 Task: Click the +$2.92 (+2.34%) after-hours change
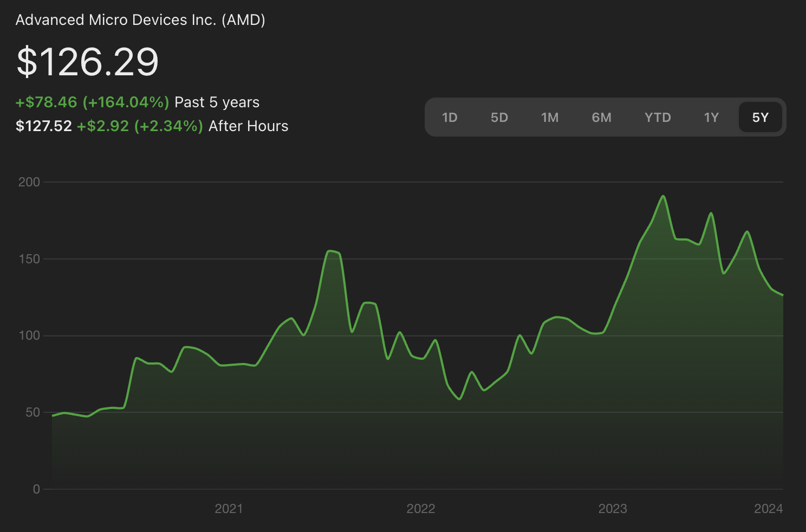[x=140, y=126]
